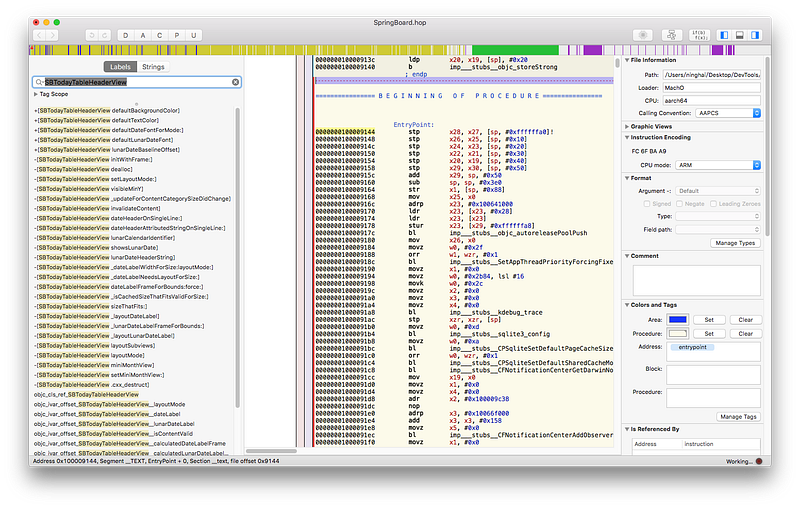800x508 pixels.
Task: Click the undo arrow in toolbar
Action: click(x=92, y=35)
